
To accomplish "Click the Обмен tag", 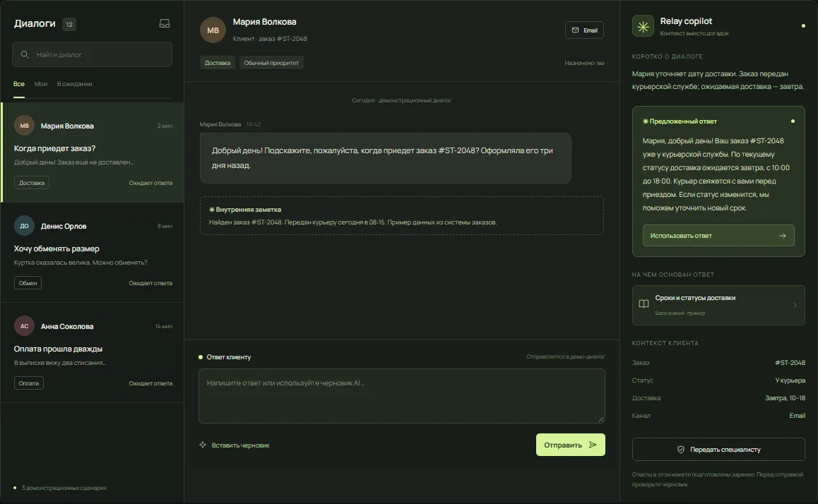I will point(28,283).
